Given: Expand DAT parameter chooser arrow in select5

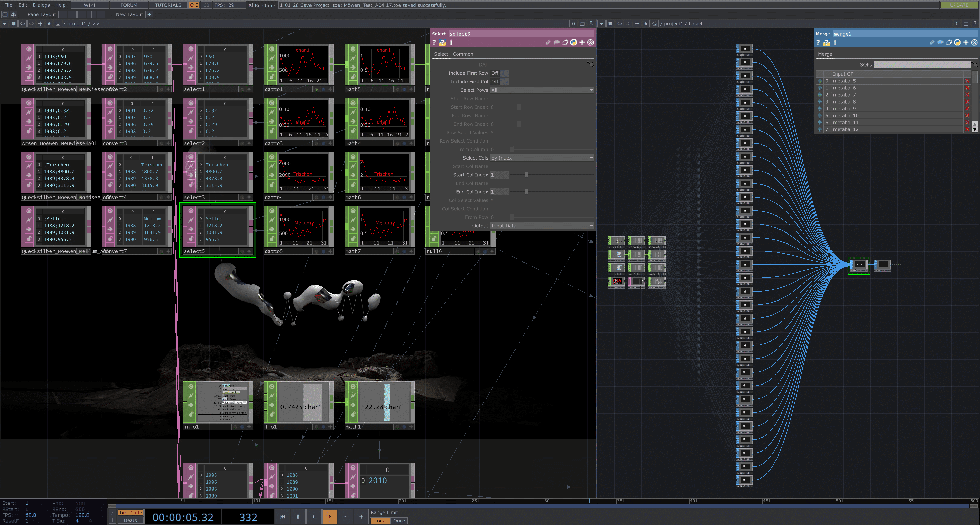Looking at the screenshot, I should (590, 64).
